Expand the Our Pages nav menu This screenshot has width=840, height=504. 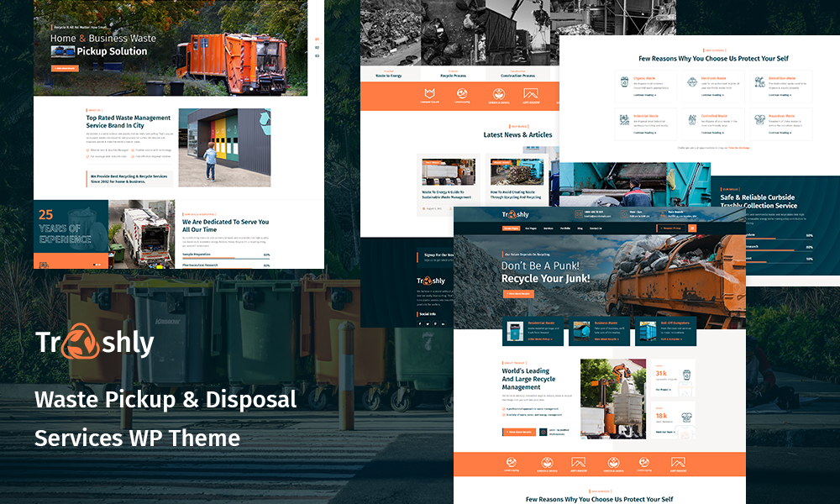[x=531, y=228]
